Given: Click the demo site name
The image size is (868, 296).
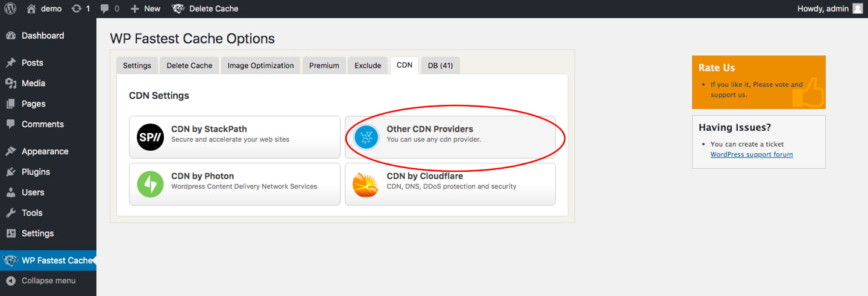Looking at the screenshot, I should (x=51, y=8).
